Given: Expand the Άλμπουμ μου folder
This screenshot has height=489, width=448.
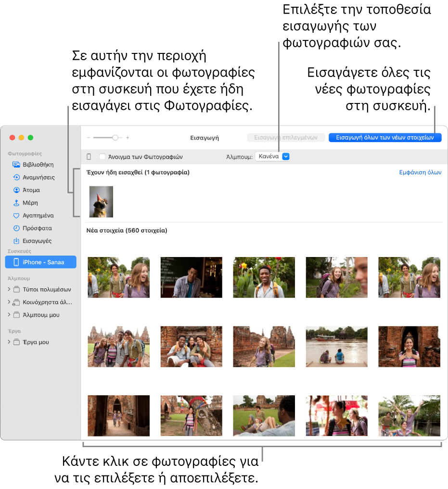Looking at the screenshot, I should [x=9, y=315].
